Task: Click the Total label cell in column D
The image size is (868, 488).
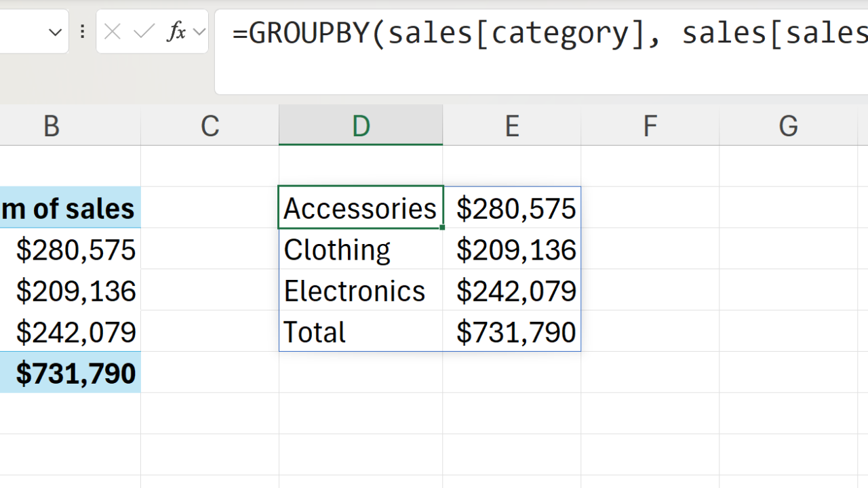Action: point(360,332)
